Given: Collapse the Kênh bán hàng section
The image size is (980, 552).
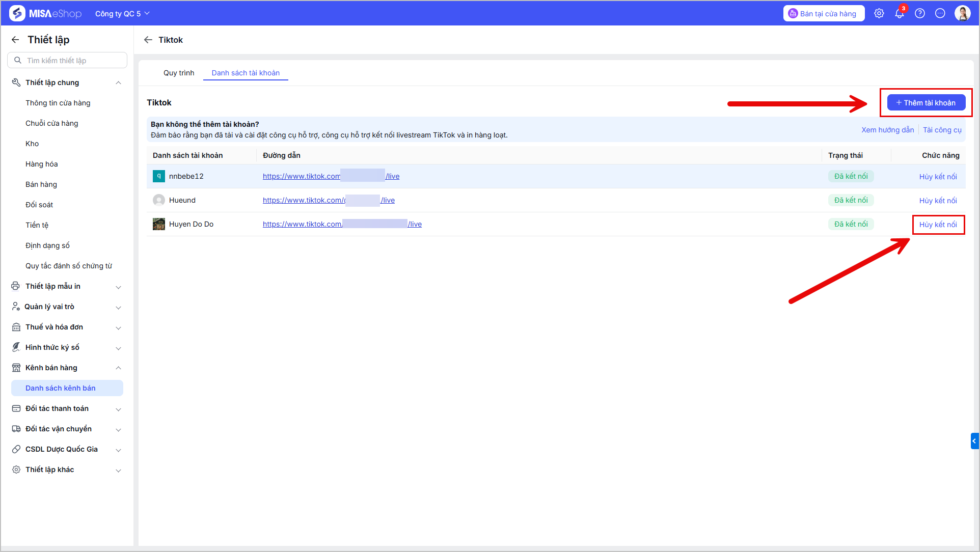Looking at the screenshot, I should pos(118,368).
